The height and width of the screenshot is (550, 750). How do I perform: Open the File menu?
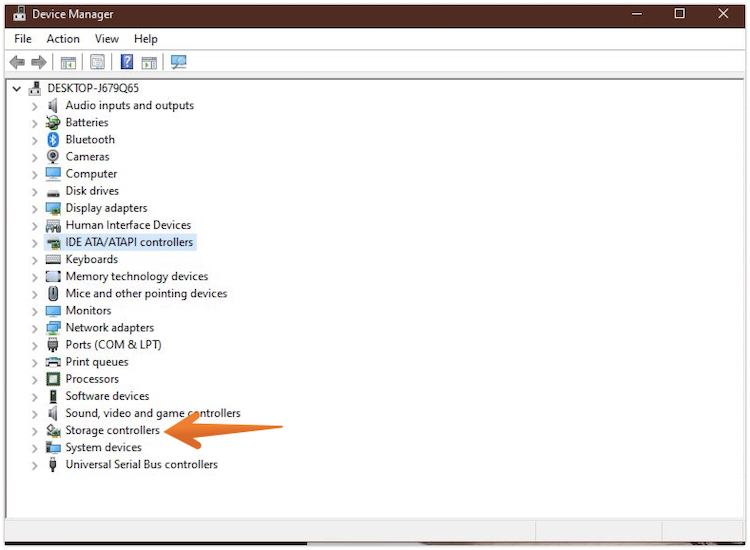[23, 39]
